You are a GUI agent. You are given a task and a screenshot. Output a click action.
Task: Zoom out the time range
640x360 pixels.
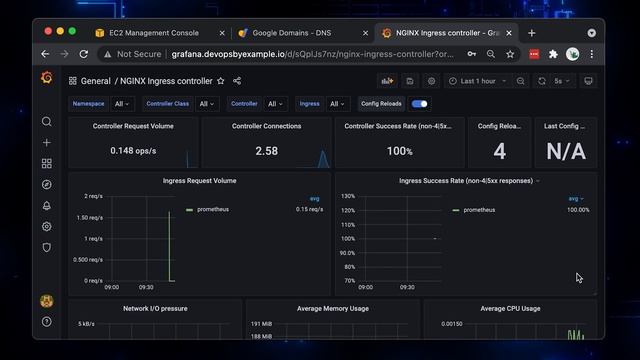[x=520, y=81]
